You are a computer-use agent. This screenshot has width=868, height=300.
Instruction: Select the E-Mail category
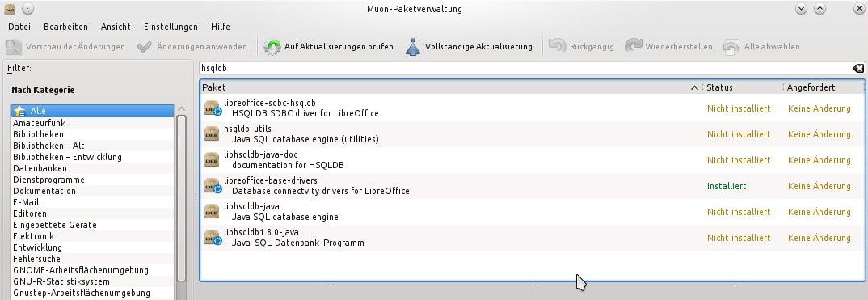92,202
